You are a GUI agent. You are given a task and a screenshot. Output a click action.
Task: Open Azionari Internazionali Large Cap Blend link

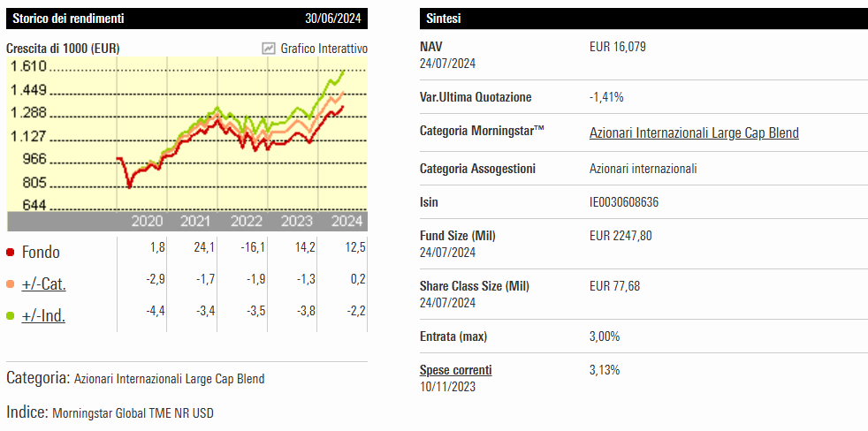point(694,133)
